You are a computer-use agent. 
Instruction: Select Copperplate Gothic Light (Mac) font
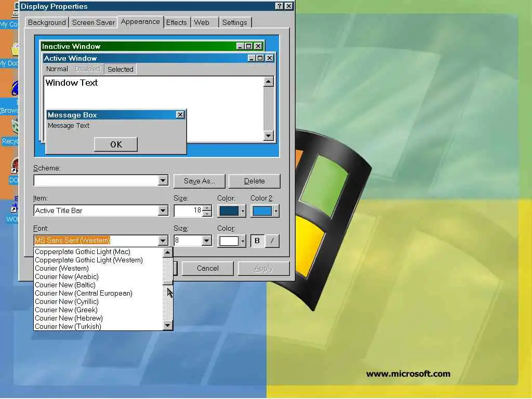click(98, 252)
